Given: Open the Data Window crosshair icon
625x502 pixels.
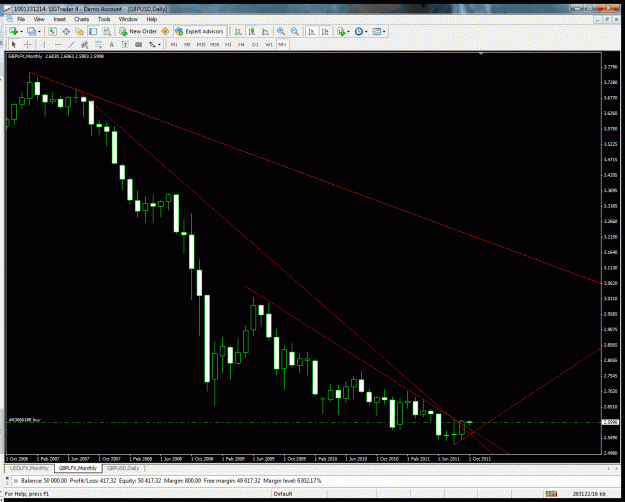Looking at the screenshot, I should (x=66, y=31).
